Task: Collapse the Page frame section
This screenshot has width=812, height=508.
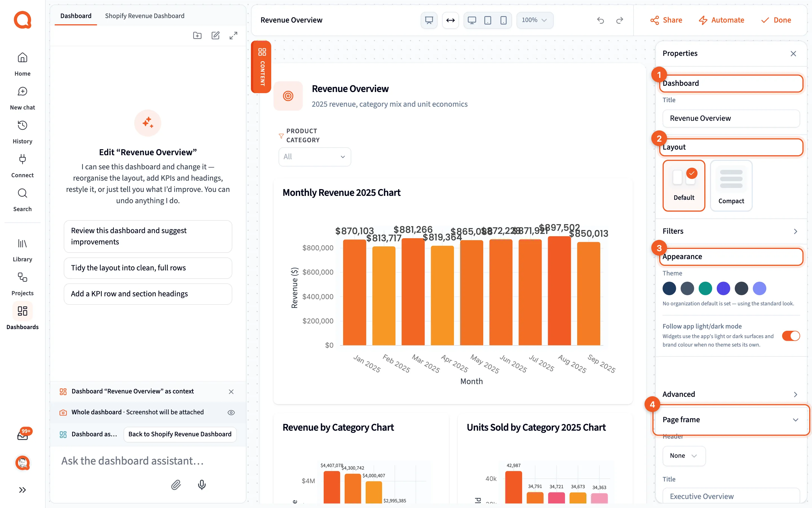Action: [x=731, y=420]
